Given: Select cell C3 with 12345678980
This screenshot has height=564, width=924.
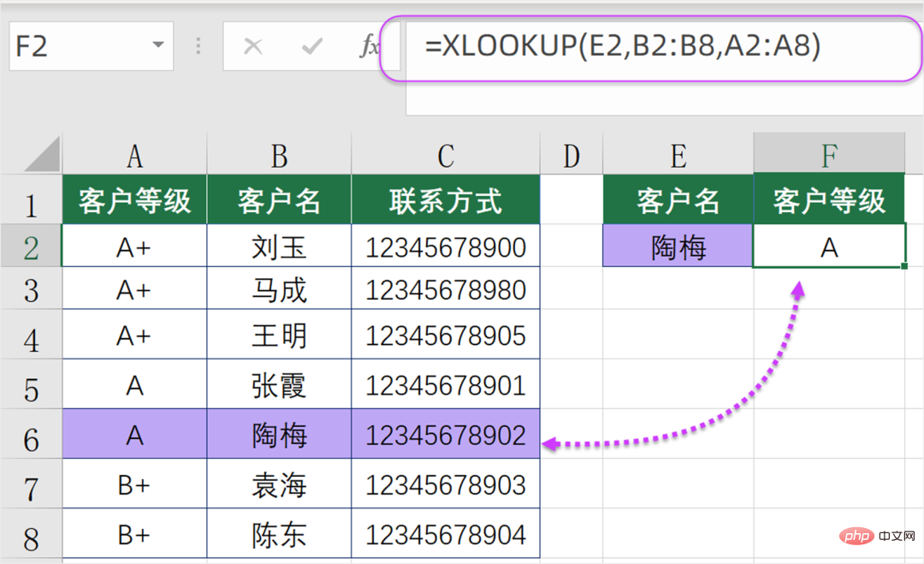Looking at the screenshot, I should [x=446, y=288].
